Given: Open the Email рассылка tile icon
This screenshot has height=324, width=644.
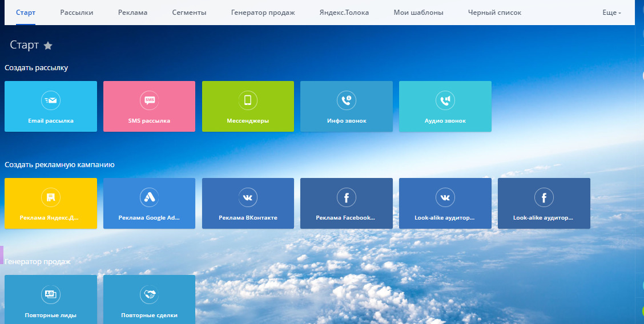Looking at the screenshot, I should pyautogui.click(x=51, y=100).
